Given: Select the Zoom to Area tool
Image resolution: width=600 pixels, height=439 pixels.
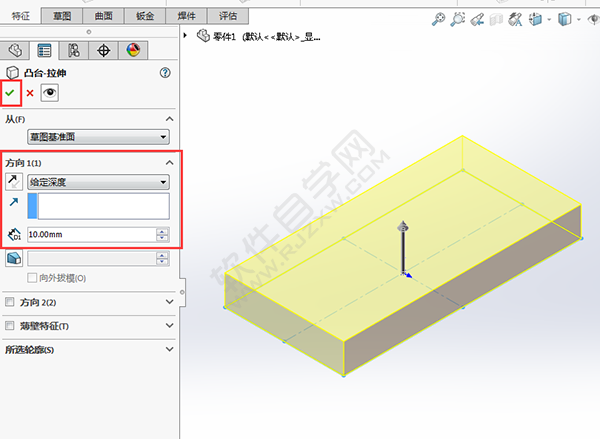Looking at the screenshot, I should pos(458,19).
